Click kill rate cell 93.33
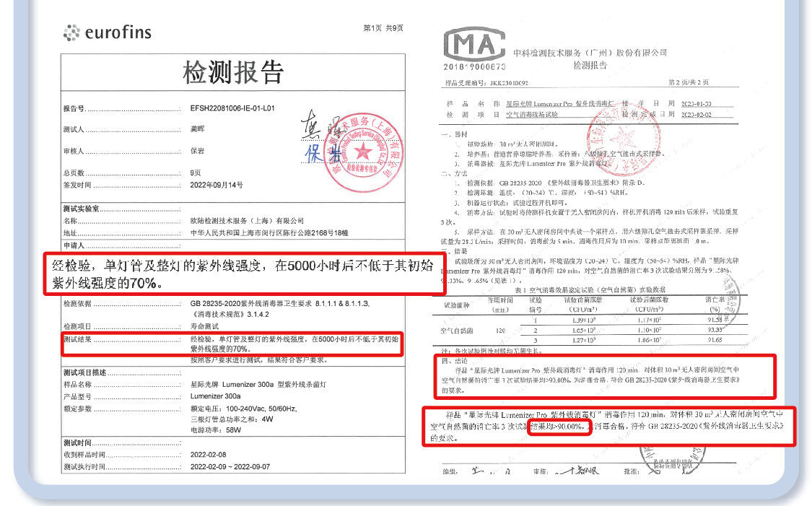This screenshot has height=506, width=812. click(715, 330)
